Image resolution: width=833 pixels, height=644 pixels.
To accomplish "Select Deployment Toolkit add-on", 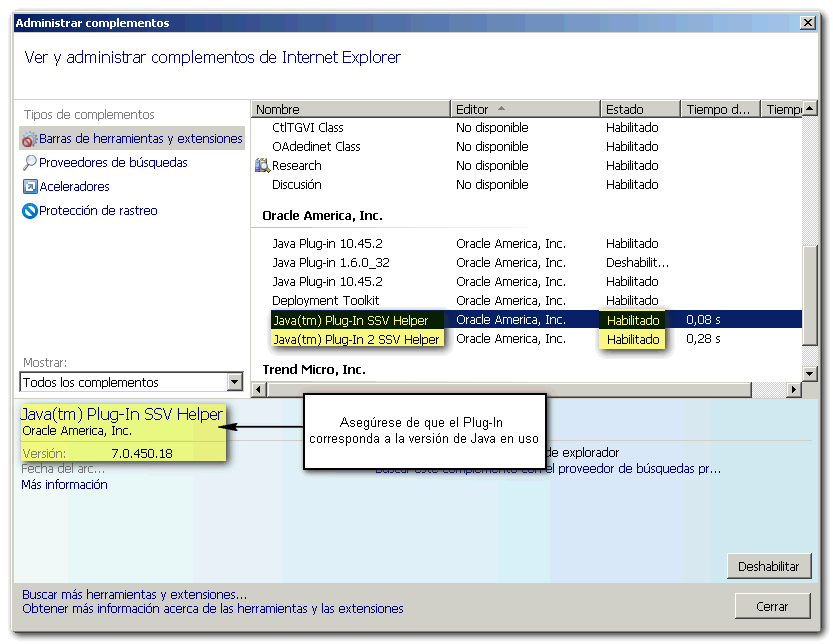I will coord(326,301).
